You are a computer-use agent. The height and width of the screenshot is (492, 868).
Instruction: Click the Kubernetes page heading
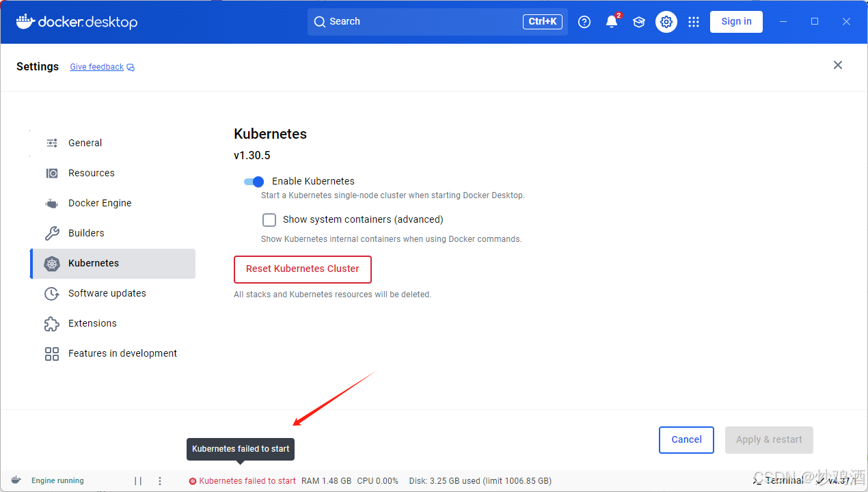tap(270, 134)
